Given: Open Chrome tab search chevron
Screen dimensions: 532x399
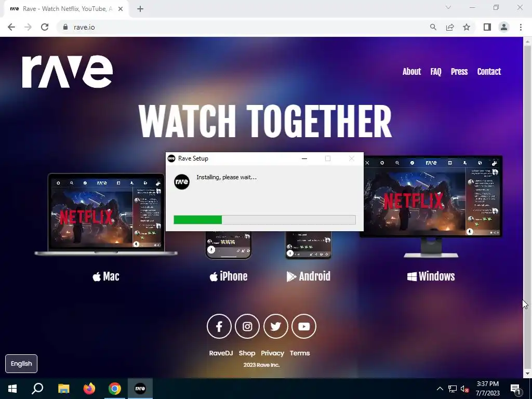Looking at the screenshot, I should point(448,7).
